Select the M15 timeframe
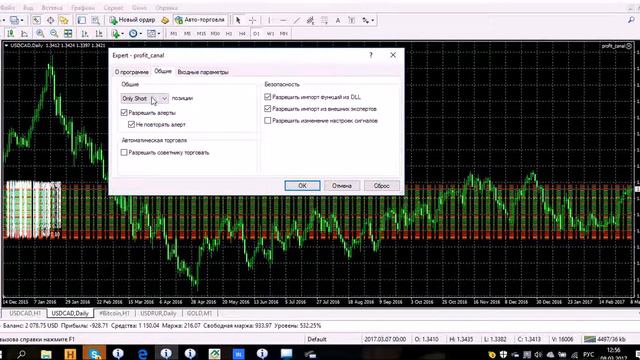 201,33
